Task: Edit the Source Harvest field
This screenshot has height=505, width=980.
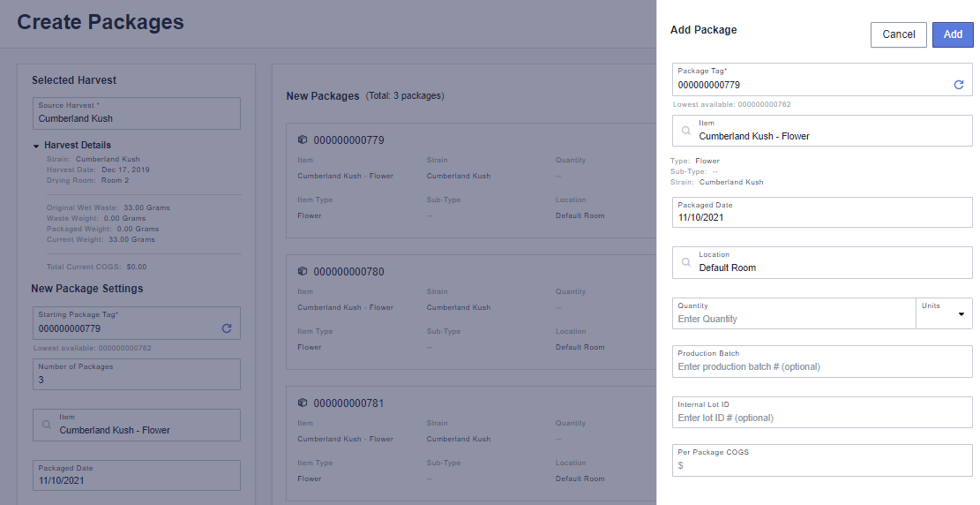Action: 136,113
